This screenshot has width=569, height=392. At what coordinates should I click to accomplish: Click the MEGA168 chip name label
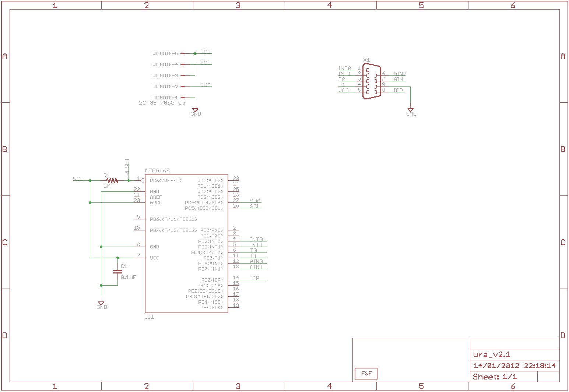tap(157, 170)
